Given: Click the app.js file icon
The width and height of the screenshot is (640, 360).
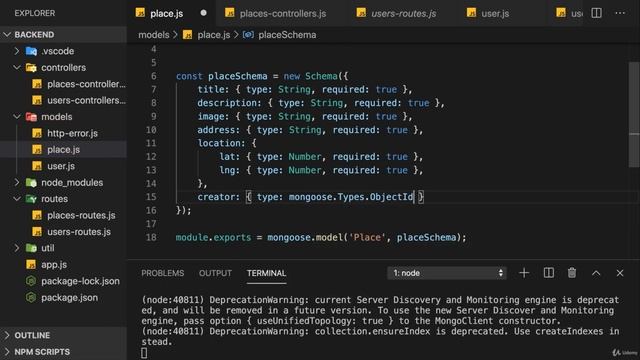Looking at the screenshot, I should (x=31, y=264).
